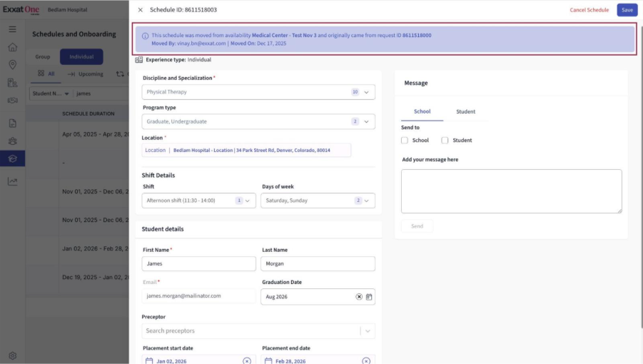Clear the Placement end date
The width and height of the screenshot is (643, 364).
366,360
